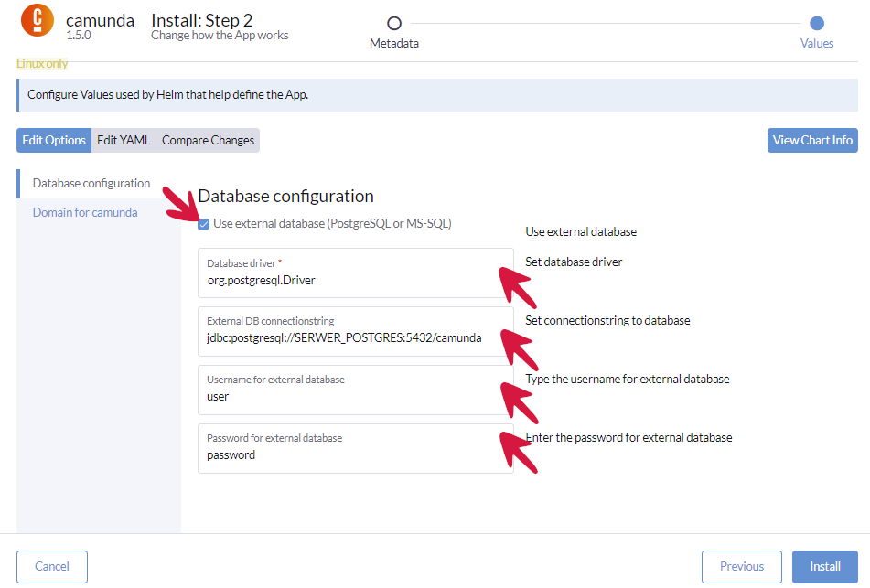Click the View Chart Info button
Viewport: 870px width, 588px height.
(812, 140)
